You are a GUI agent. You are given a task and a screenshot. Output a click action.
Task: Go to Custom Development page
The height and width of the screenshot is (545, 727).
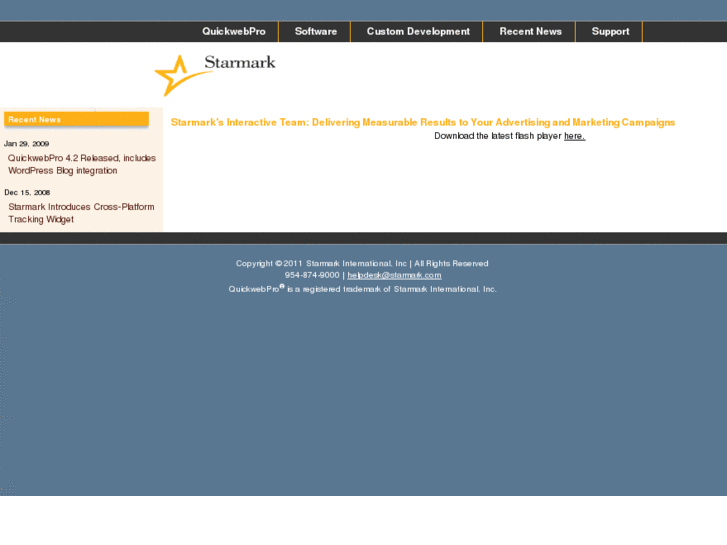(418, 32)
